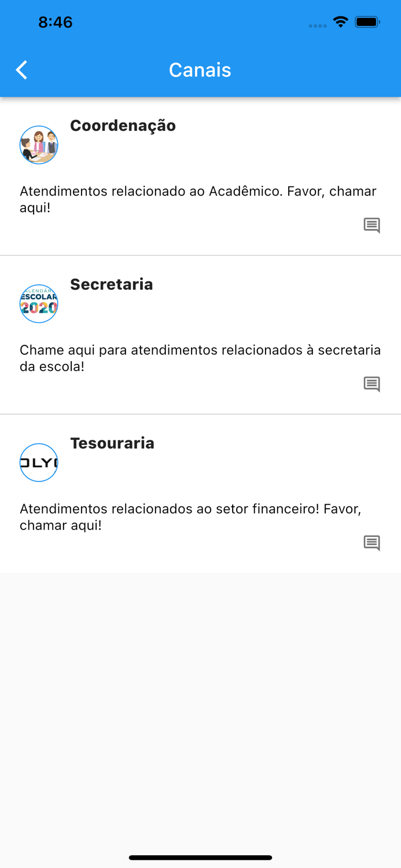Open the Coordenação channel avatar image
The height and width of the screenshot is (868, 401).
click(38, 145)
